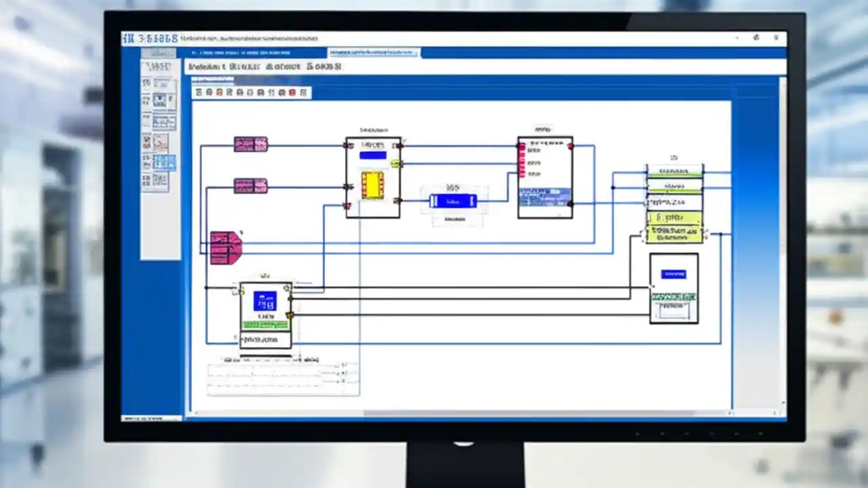Click the red-highlighted compile icon on the toolbar
The image size is (868, 488).
coord(292,93)
